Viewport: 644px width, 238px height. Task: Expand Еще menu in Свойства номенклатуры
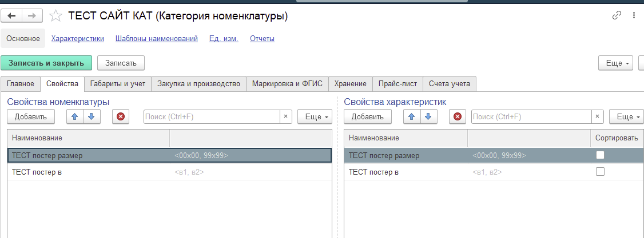[315, 116]
